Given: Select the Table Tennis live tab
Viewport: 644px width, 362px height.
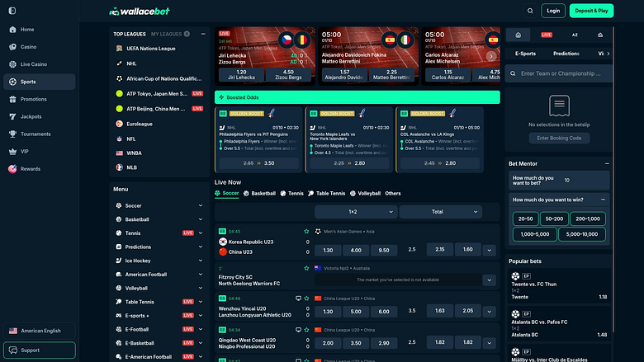Looking at the screenshot, I should [x=326, y=194].
